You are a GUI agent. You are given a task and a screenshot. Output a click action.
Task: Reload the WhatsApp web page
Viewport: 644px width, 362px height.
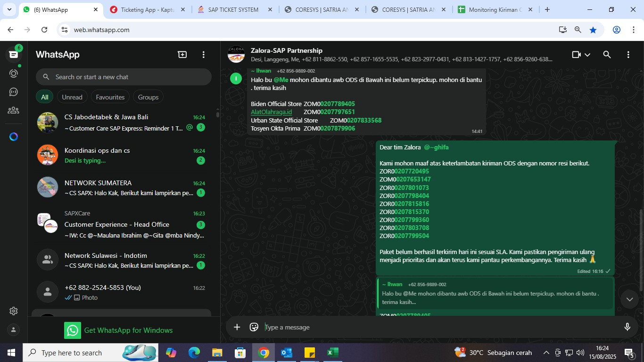coord(44,30)
